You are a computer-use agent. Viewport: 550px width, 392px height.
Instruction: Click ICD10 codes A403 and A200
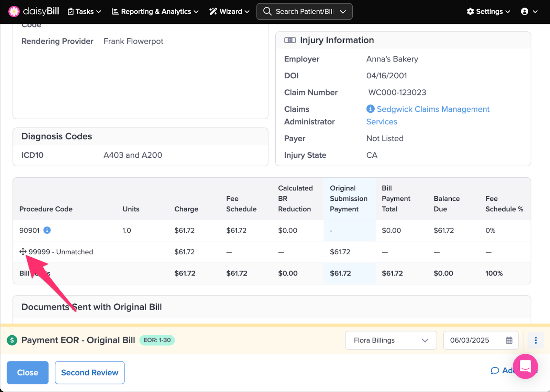point(133,155)
